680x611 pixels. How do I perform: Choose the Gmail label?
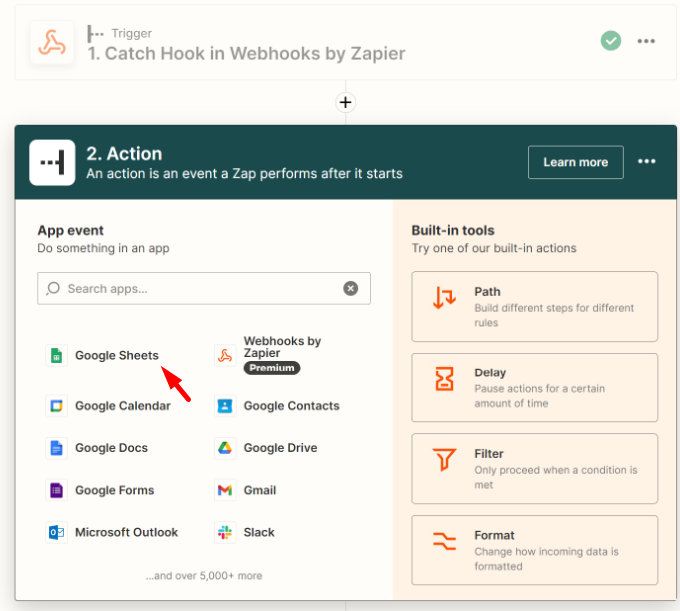point(260,490)
